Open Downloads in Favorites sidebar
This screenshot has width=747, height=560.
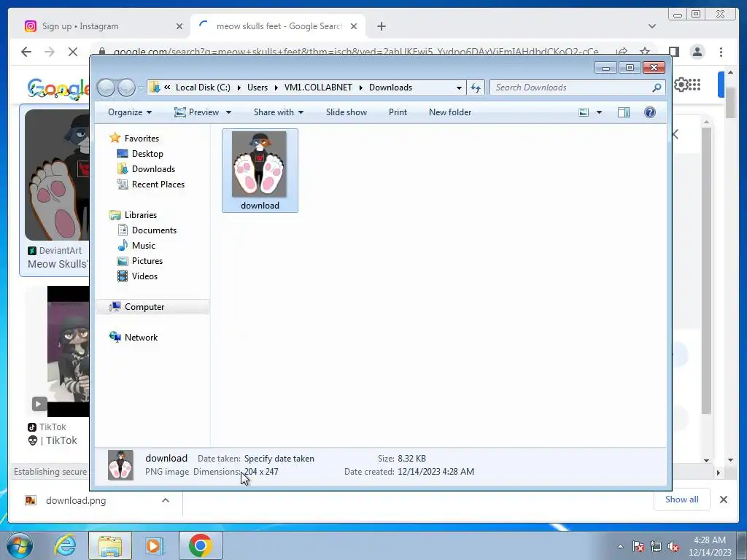click(x=153, y=169)
